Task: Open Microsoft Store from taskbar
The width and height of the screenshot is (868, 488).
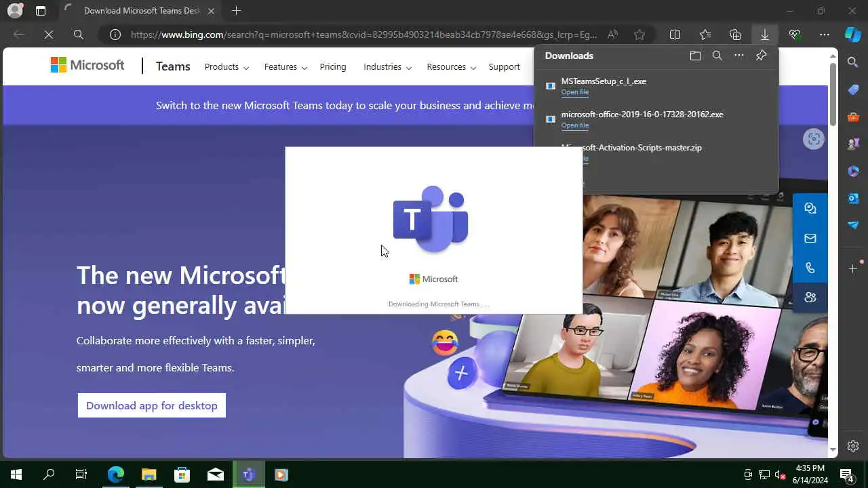Action: 182,474
